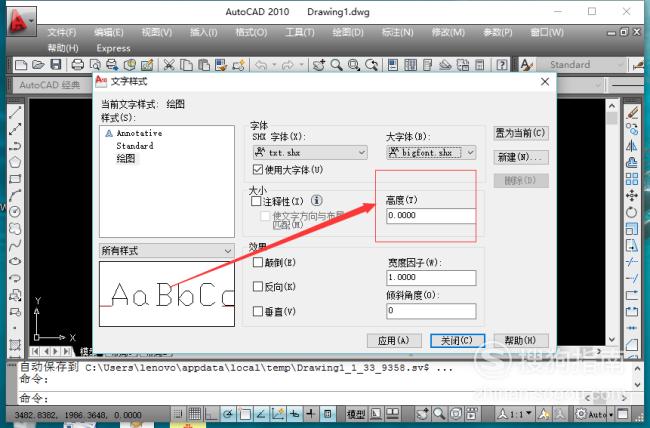
Task: Click the Close button in dialog
Action: point(457,340)
